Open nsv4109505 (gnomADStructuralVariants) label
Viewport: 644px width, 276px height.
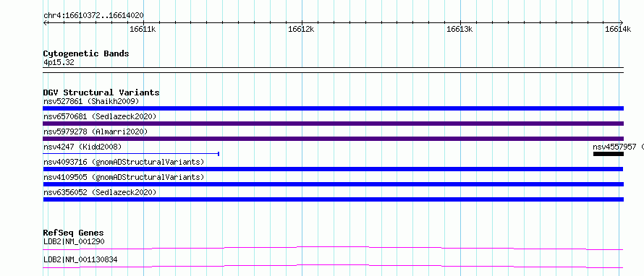coord(124,177)
